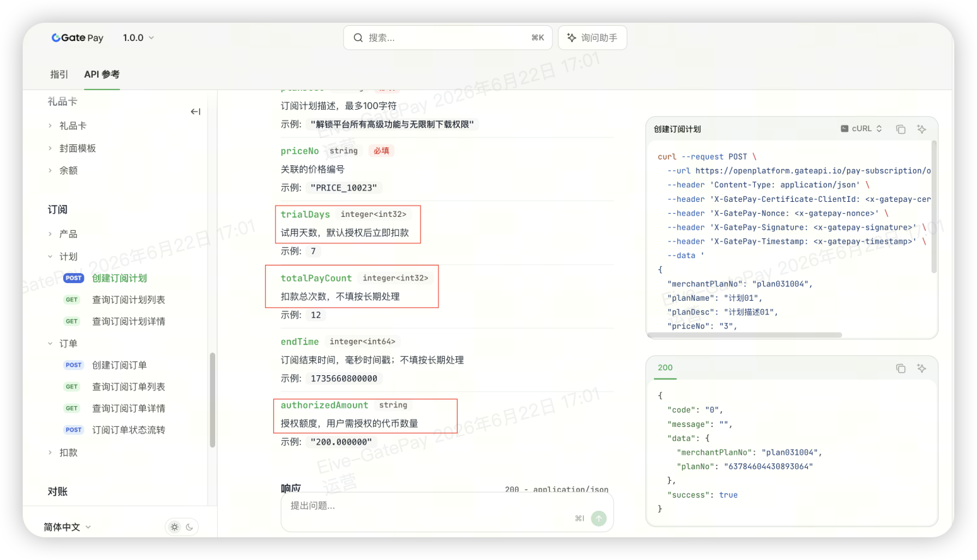The height and width of the screenshot is (560, 977).
Task: Click the 必填 required badge on priceNo
Action: pos(381,151)
